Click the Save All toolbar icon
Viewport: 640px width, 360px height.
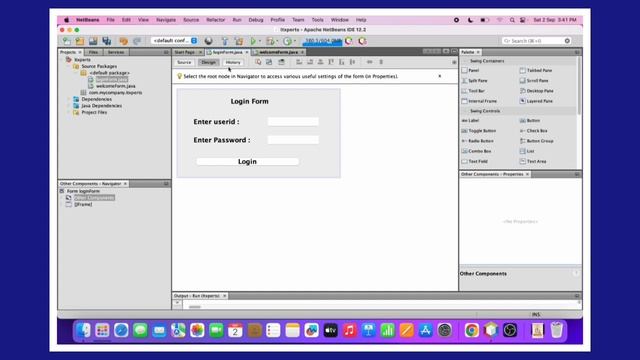(x=107, y=41)
